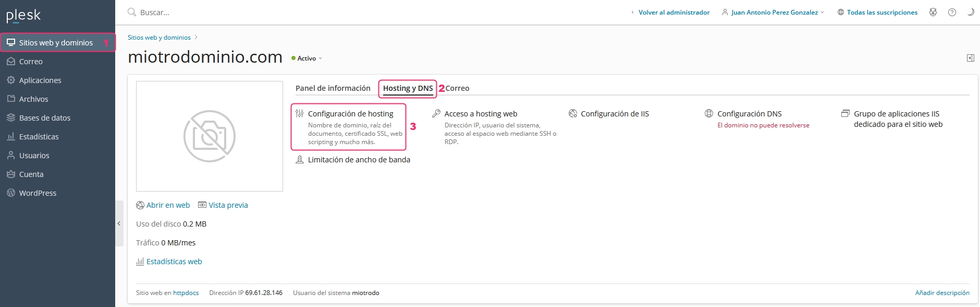
Task: Click the site screenshot placeholder thumbnail
Action: (x=210, y=136)
